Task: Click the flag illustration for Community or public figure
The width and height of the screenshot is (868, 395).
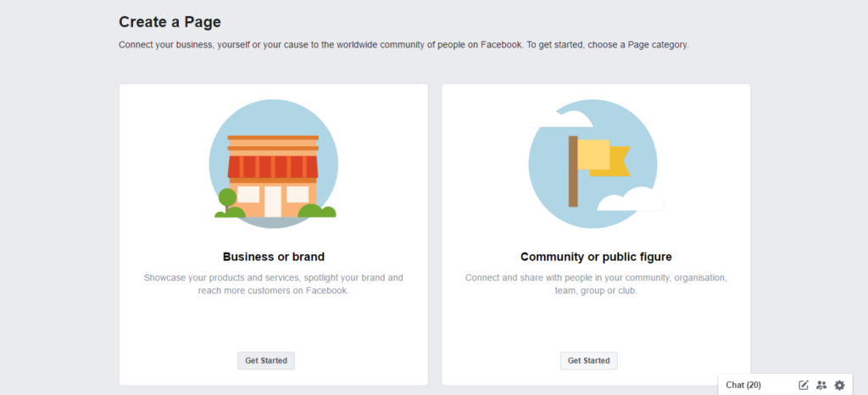Action: pyautogui.click(x=593, y=164)
